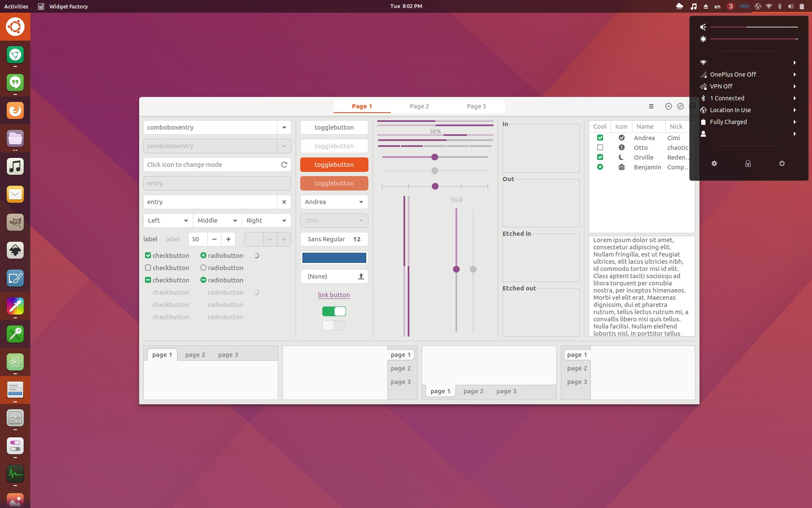Image resolution: width=812 pixels, height=508 pixels.
Task: Increase spin value with plus button
Action: point(228,239)
